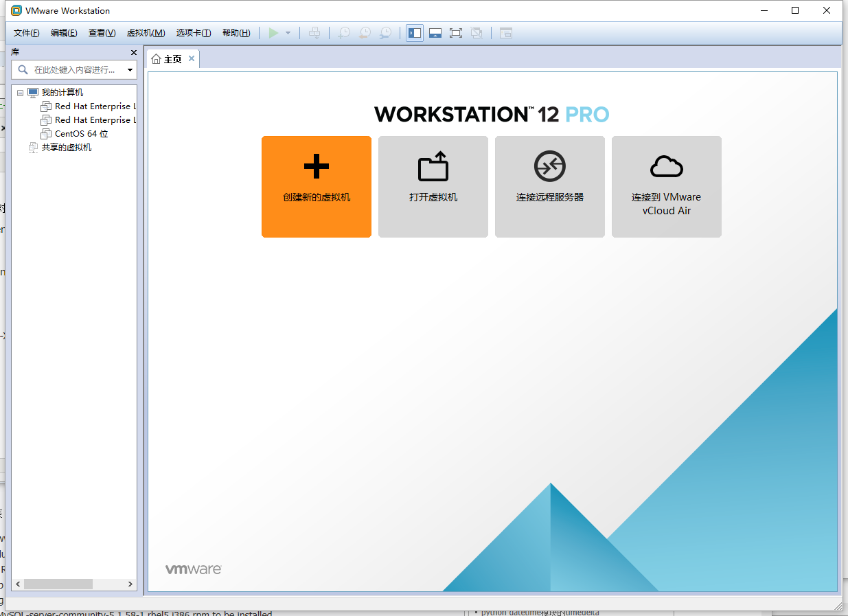
Task: Open the 编辑(E) menu
Action: 64,33
